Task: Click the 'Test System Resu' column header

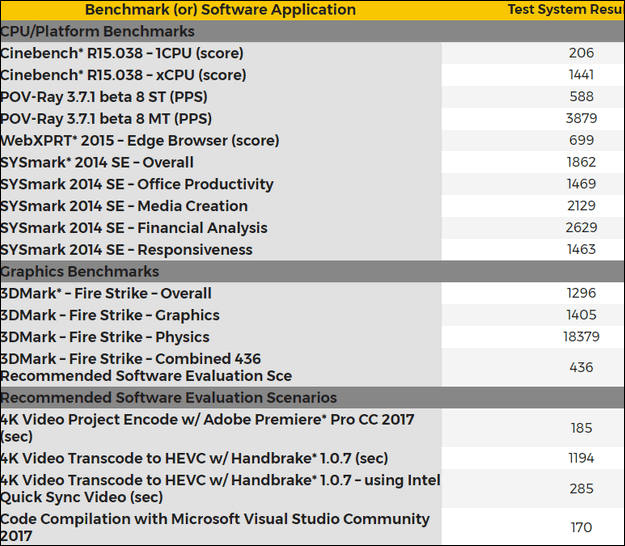Action: 566,10
